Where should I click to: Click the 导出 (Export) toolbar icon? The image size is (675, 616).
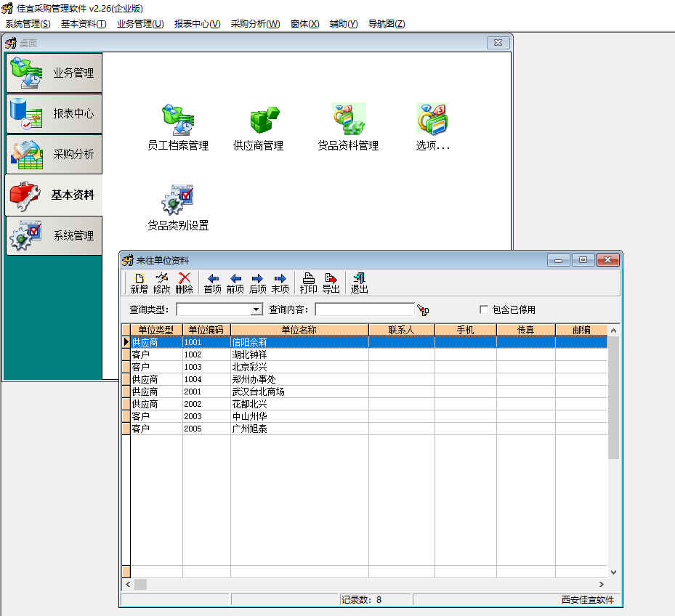331,283
